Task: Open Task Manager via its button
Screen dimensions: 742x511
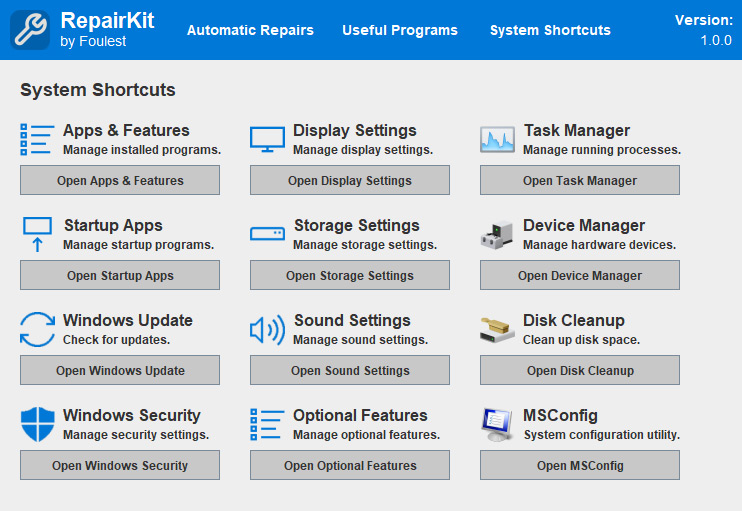Action: click(x=580, y=180)
